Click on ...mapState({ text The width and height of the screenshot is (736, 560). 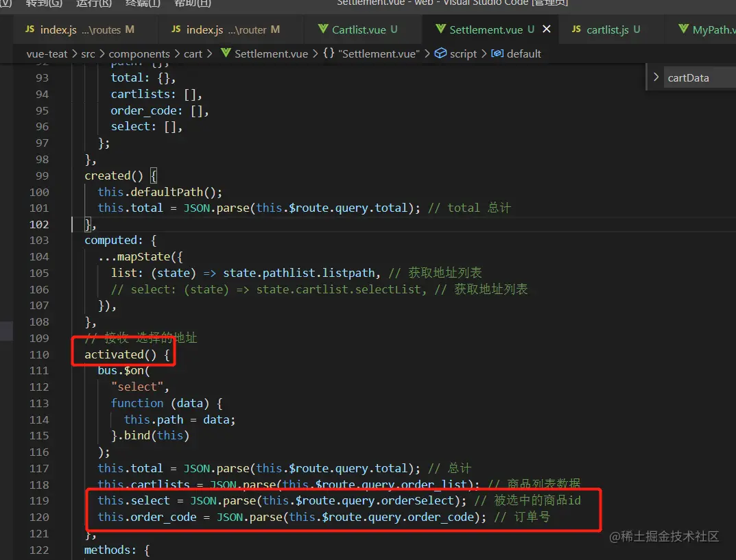pyautogui.click(x=141, y=256)
